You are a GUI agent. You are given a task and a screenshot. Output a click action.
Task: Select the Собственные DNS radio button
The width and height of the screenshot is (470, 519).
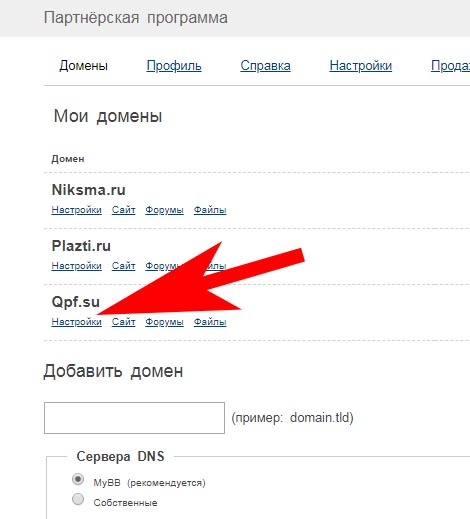click(78, 499)
